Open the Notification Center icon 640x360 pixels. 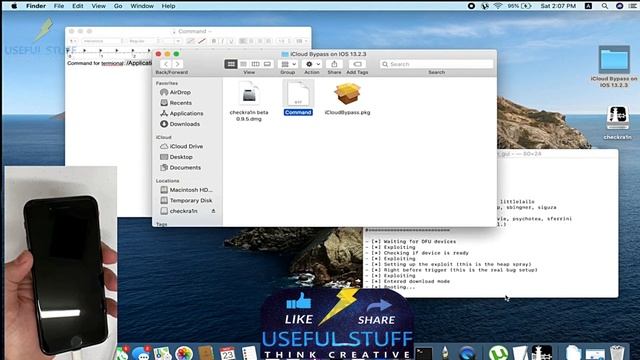633,6
